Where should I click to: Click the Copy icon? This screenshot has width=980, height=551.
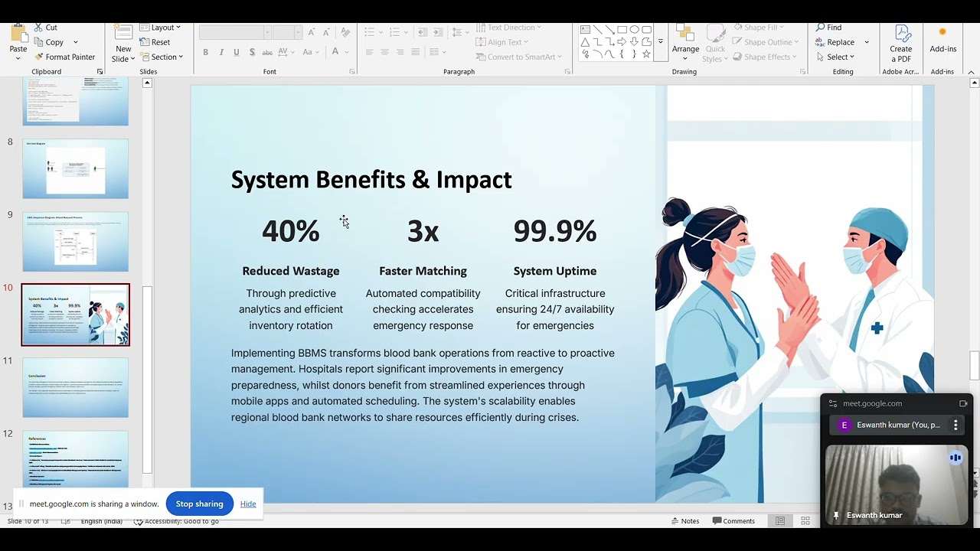tap(38, 42)
